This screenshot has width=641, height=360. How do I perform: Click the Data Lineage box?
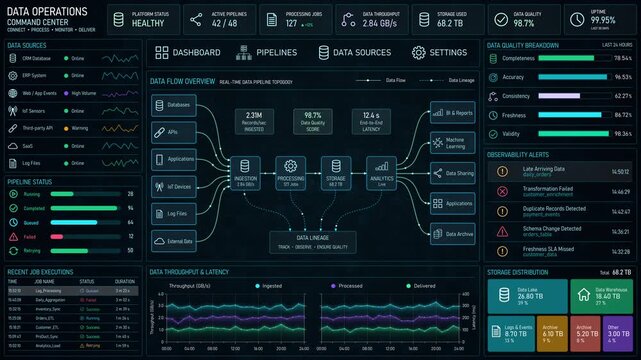313,242
